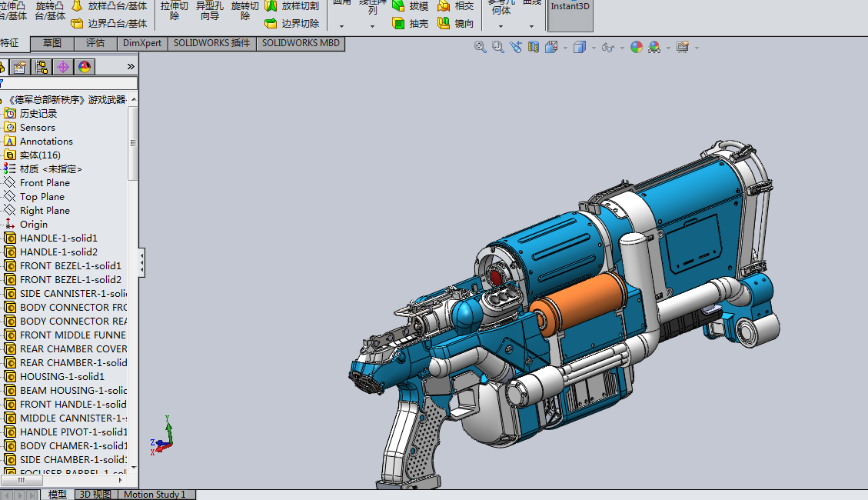Click the 放样切割 (Lofted Cut) button
This screenshot has height=500, width=868.
[292, 5]
